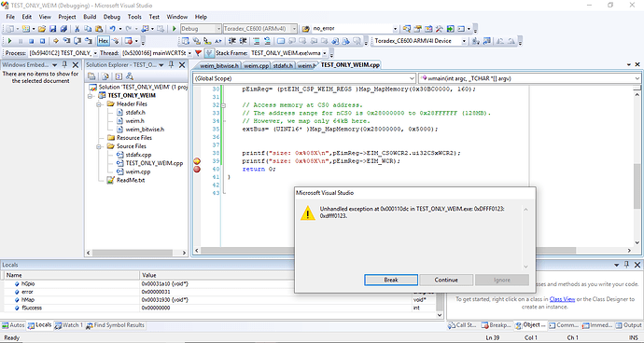This screenshot has height=343, width=644.
Task: Open the Build menu
Action: coord(90,17)
